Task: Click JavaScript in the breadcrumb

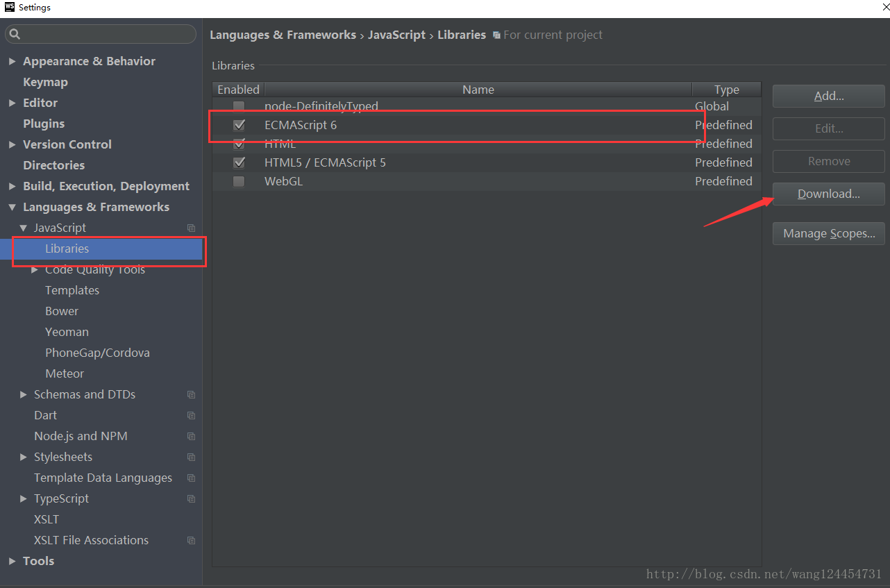Action: pyautogui.click(x=396, y=35)
